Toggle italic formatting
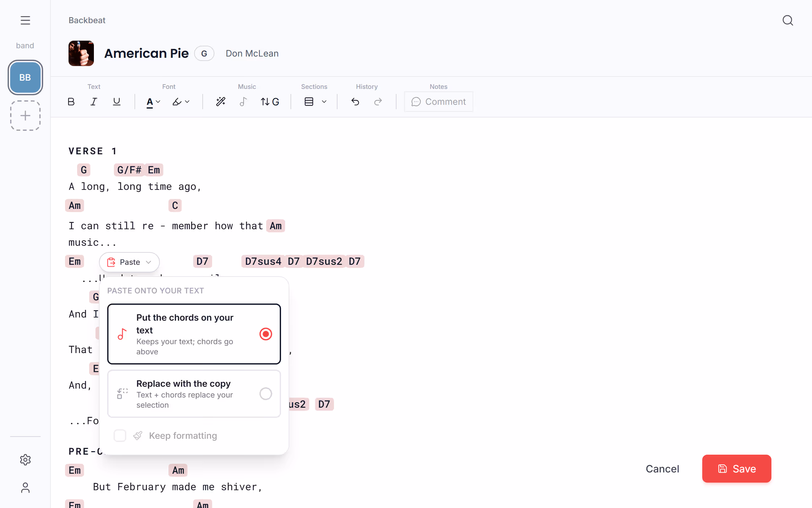 point(94,102)
